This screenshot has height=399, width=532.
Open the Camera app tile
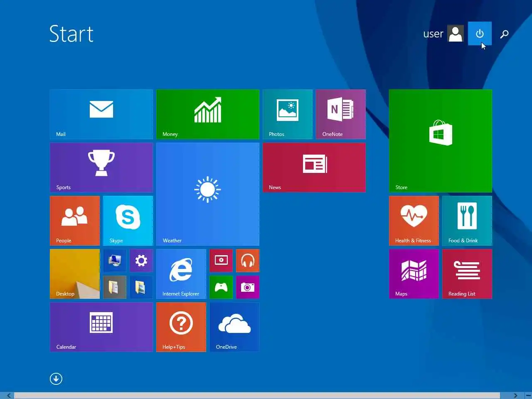point(248,287)
